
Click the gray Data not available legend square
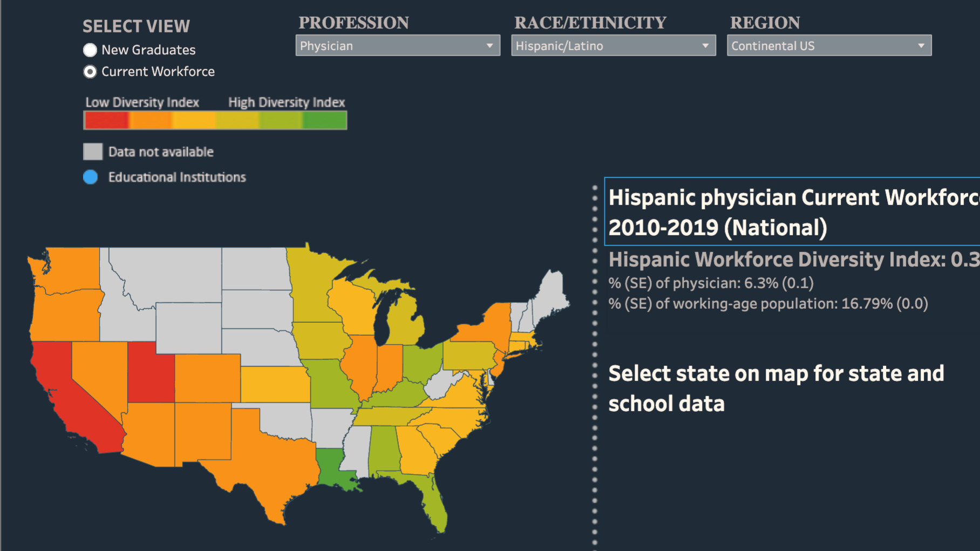(x=93, y=152)
